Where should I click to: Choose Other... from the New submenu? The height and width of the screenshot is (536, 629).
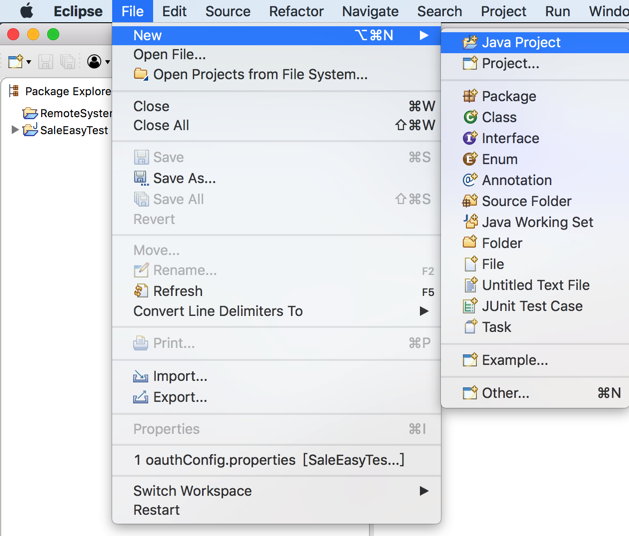(x=505, y=393)
